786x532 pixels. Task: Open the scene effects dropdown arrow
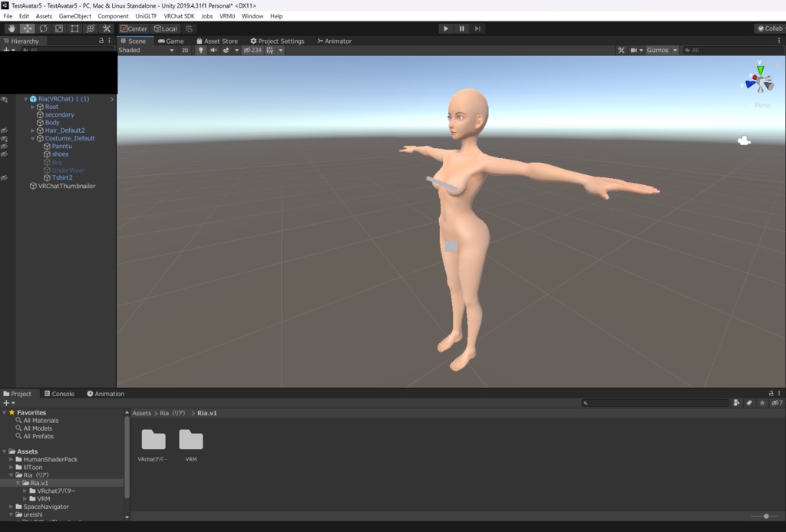click(236, 50)
